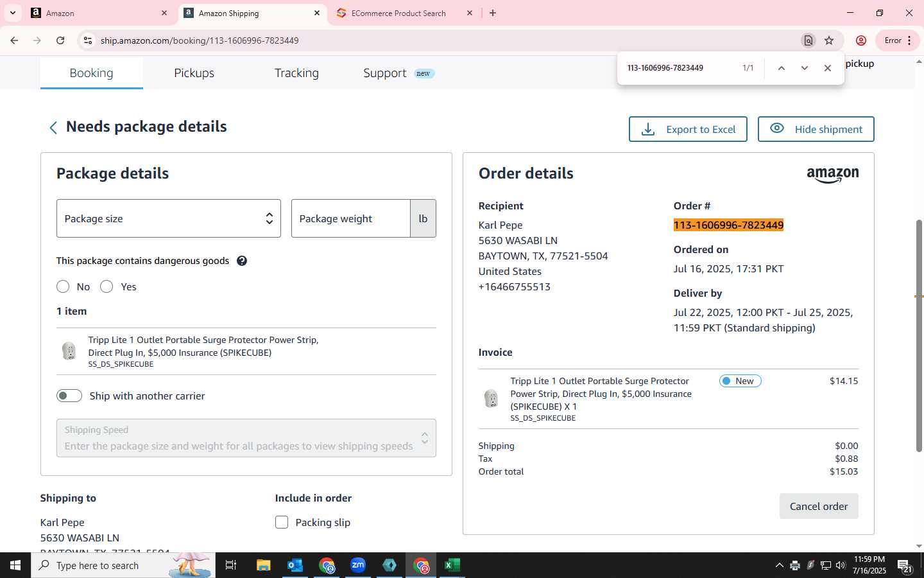The width and height of the screenshot is (924, 578).
Task: Click the New condition badge
Action: pos(740,381)
